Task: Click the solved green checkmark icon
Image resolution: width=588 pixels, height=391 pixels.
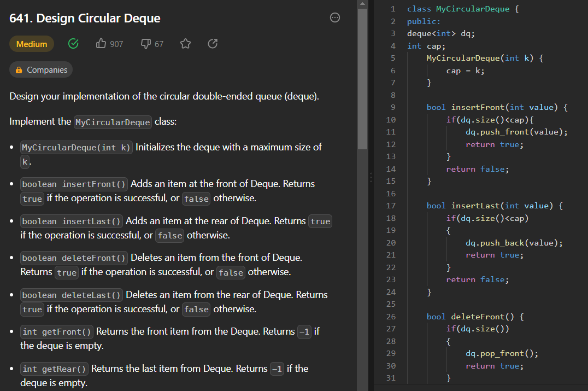Action: pyautogui.click(x=73, y=44)
